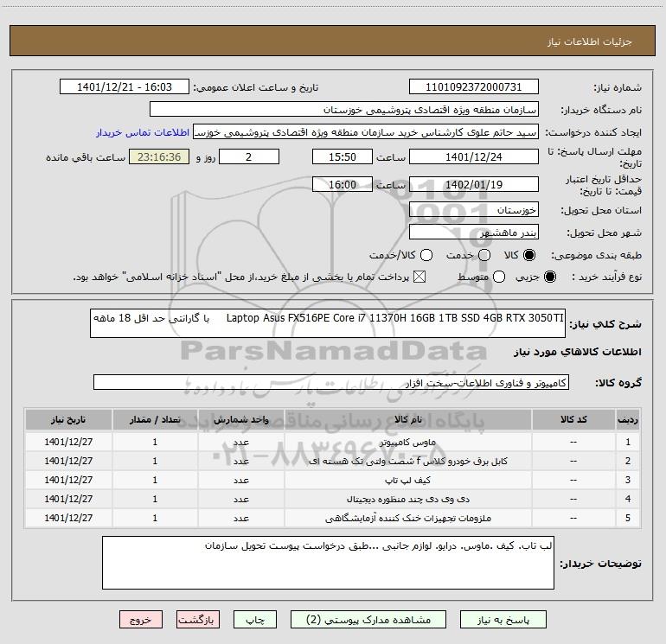The image size is (666, 644).
Task: Select the خدمت radio button
Action: (x=484, y=255)
